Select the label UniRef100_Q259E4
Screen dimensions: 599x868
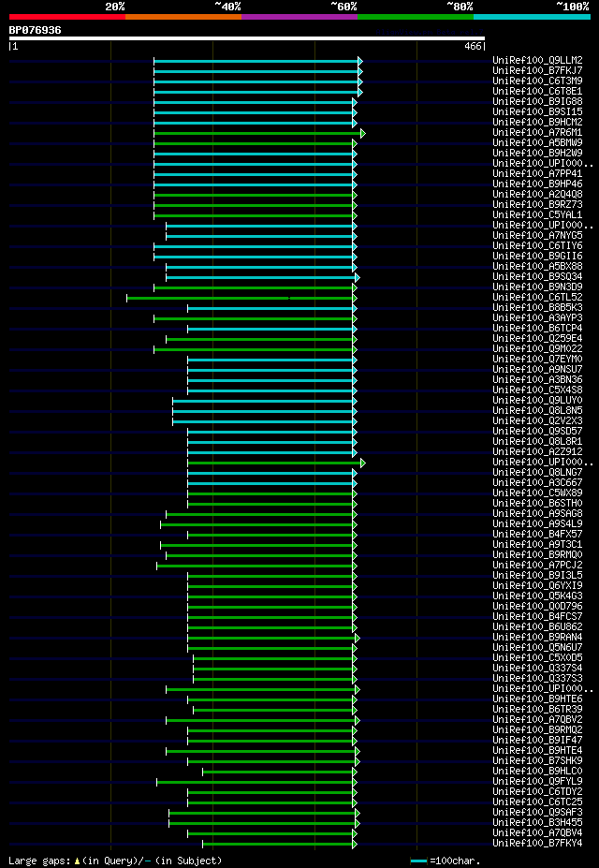pyautogui.click(x=537, y=339)
